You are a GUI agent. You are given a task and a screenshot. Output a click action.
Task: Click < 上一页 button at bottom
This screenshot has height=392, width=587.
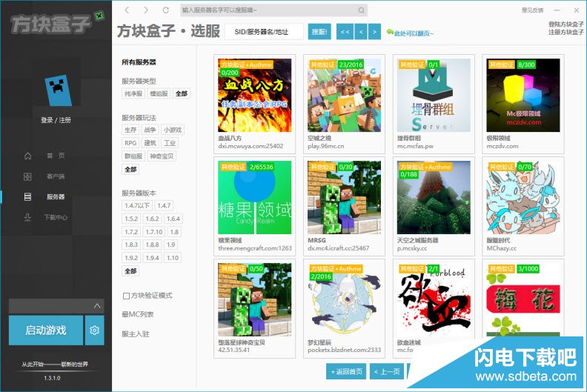387,371
